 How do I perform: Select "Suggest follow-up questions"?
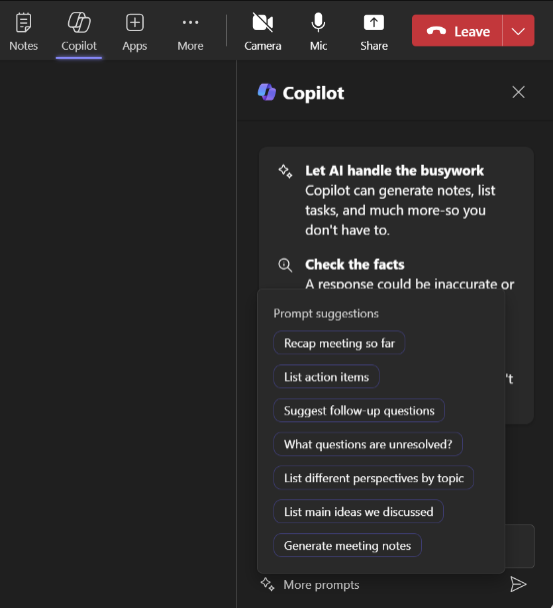click(x=360, y=412)
